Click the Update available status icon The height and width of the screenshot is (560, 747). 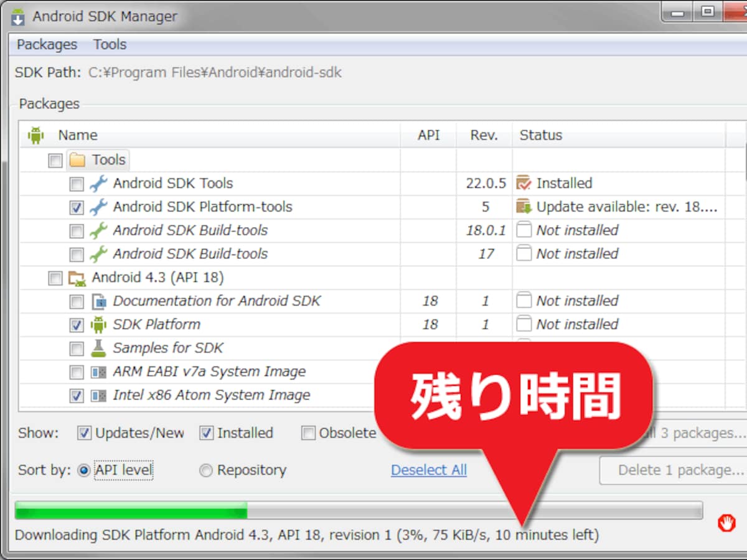[524, 207]
